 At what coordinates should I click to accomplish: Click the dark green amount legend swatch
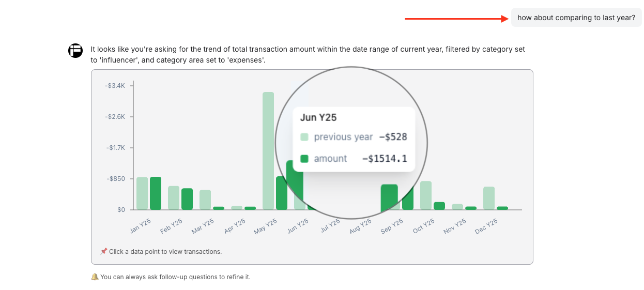click(x=304, y=159)
